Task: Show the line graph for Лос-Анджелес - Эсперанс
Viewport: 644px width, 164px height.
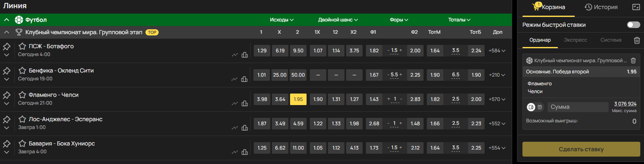Action: (x=235, y=128)
